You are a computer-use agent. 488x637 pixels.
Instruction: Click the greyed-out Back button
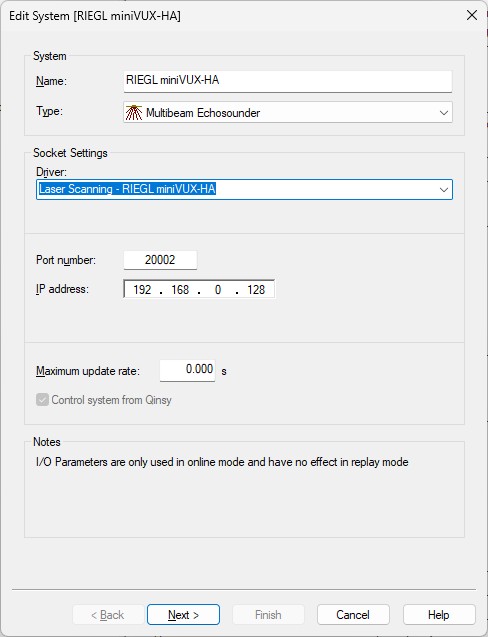[108, 615]
